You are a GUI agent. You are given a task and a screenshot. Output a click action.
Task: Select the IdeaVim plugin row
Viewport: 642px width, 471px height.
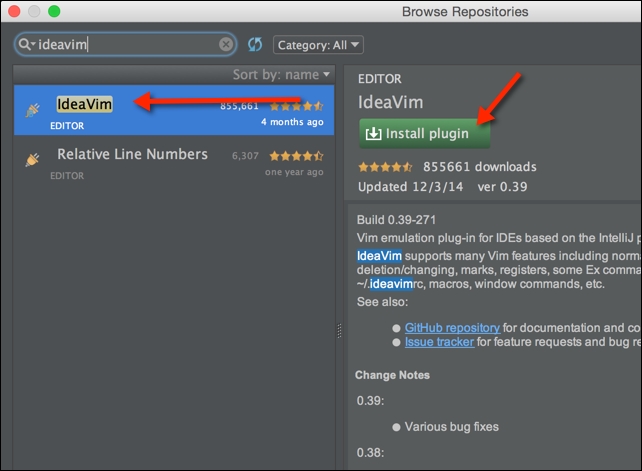point(174,110)
